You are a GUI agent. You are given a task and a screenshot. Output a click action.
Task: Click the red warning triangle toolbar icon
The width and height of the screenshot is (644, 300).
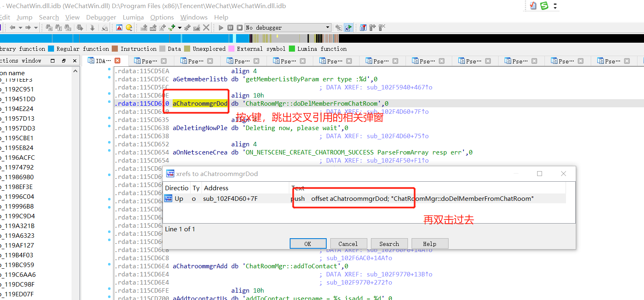[119, 28]
